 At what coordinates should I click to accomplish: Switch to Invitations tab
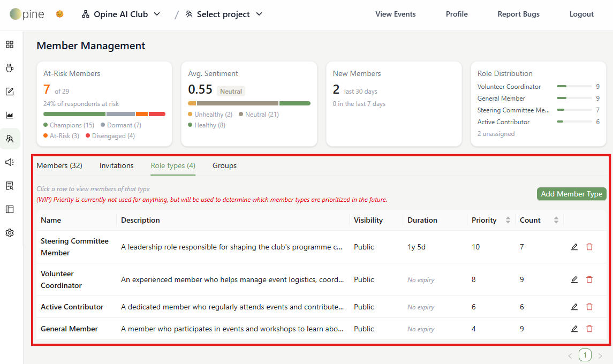(117, 166)
